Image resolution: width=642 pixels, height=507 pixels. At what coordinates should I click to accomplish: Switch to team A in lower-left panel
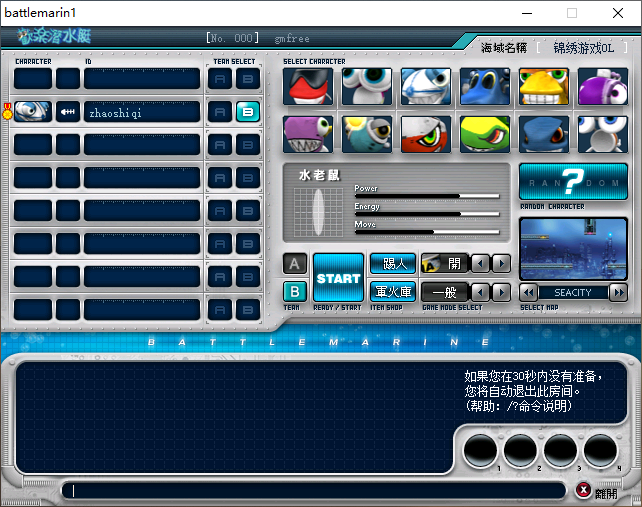(295, 264)
